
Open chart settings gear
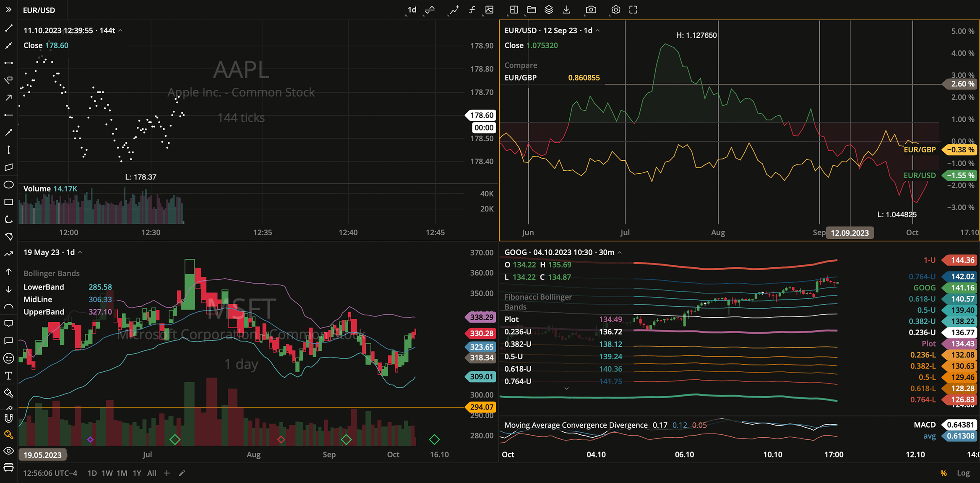[x=615, y=10]
